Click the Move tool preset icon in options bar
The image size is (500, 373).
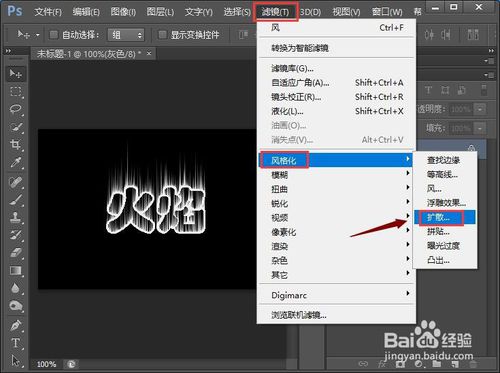coord(23,34)
